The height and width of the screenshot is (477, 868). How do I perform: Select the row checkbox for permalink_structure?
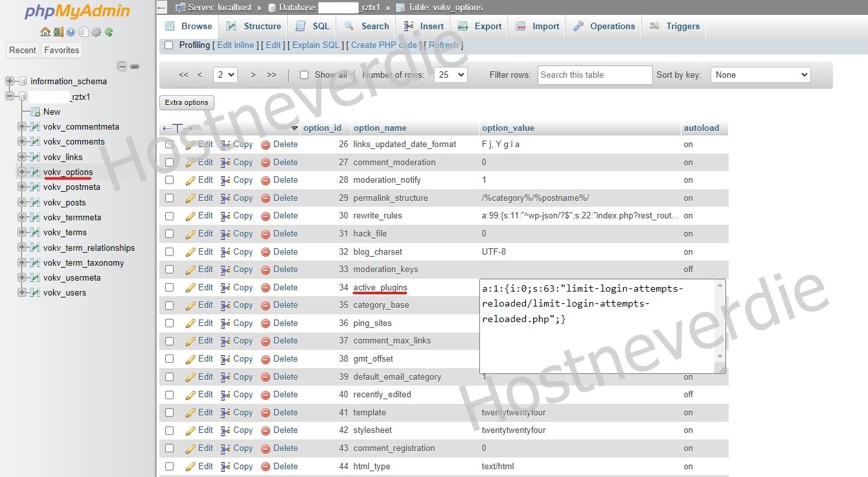click(x=170, y=198)
